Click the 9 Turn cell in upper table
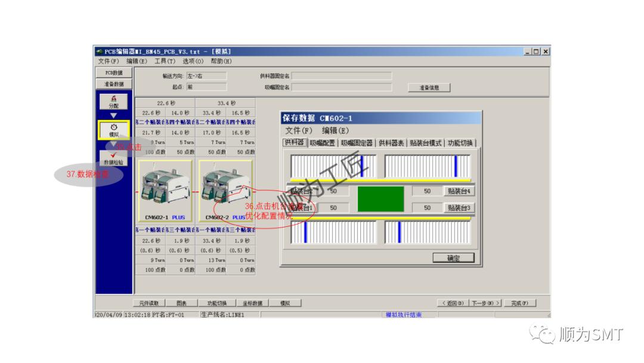644x363 pixels. pyautogui.click(x=151, y=142)
